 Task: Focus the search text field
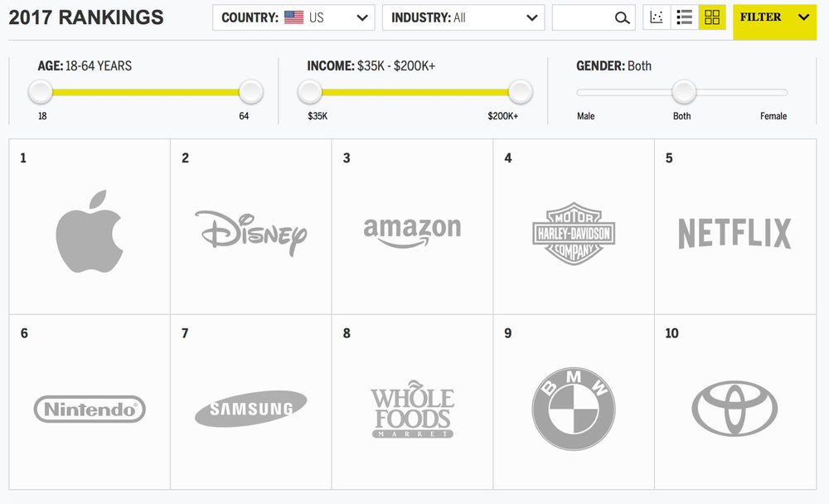[583, 17]
